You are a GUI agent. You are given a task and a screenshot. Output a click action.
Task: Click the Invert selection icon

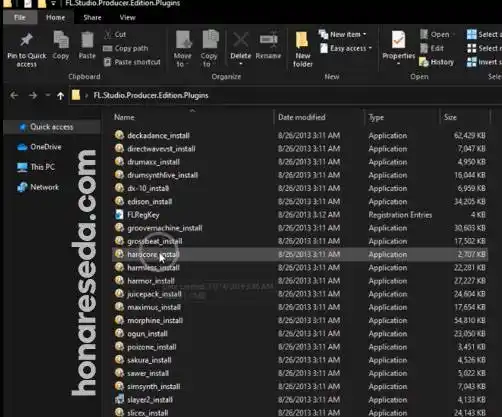pos(472,62)
